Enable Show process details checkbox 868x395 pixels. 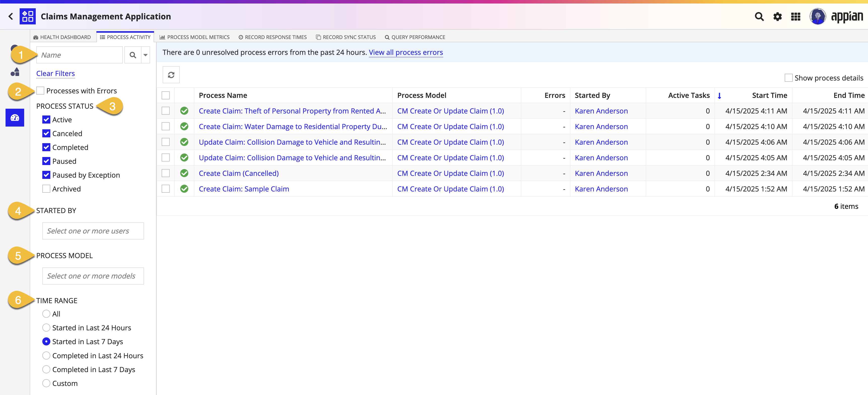[788, 78]
